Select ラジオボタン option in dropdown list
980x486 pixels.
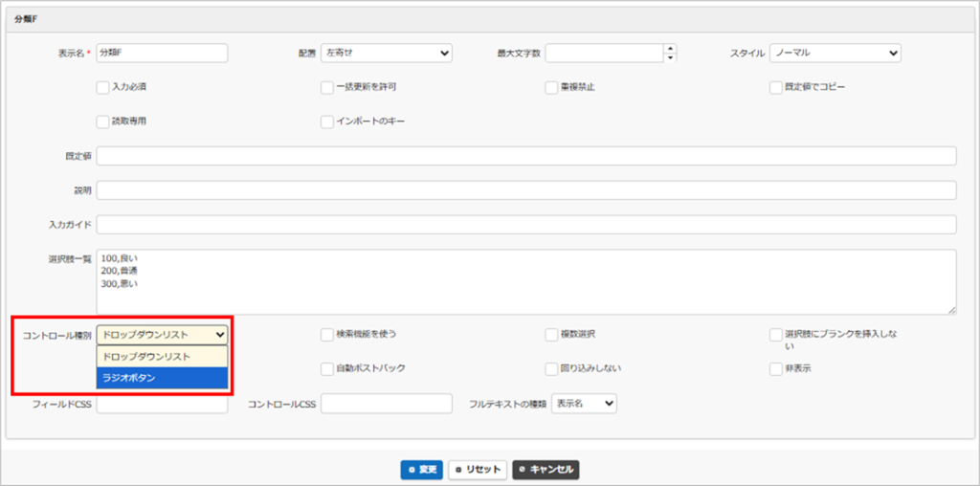coord(162,378)
